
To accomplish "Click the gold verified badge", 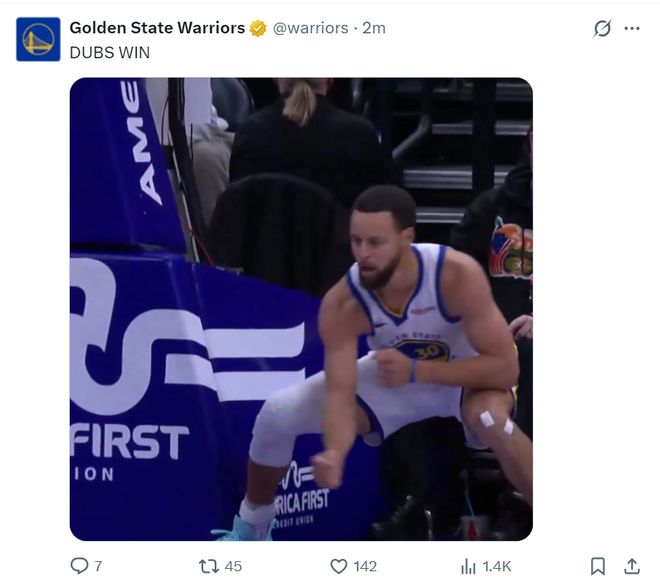I will [258, 28].
